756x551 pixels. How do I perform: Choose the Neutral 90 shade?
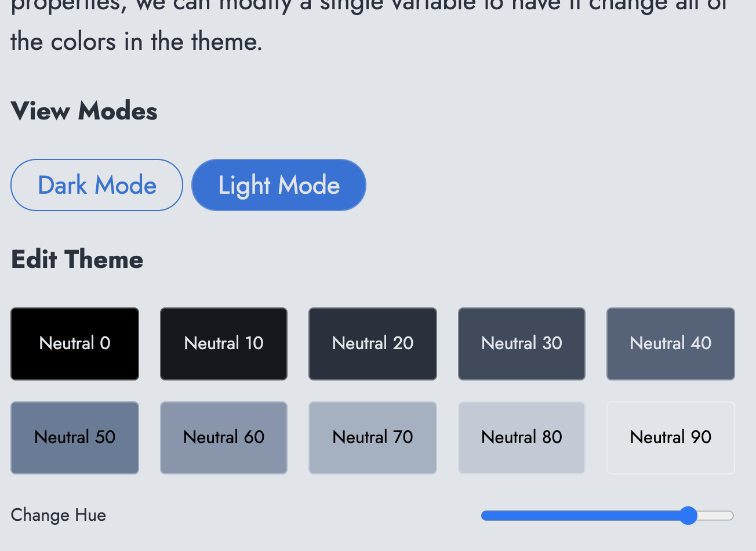tap(670, 437)
